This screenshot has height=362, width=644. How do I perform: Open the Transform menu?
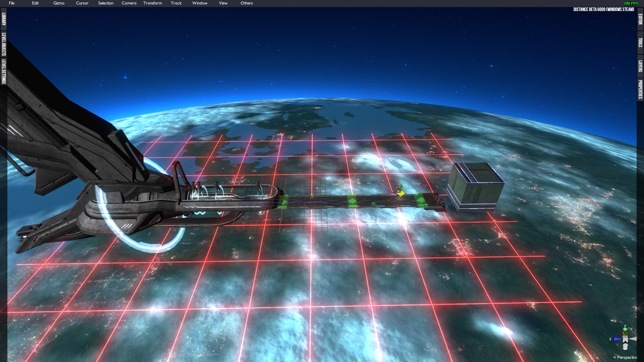[152, 3]
